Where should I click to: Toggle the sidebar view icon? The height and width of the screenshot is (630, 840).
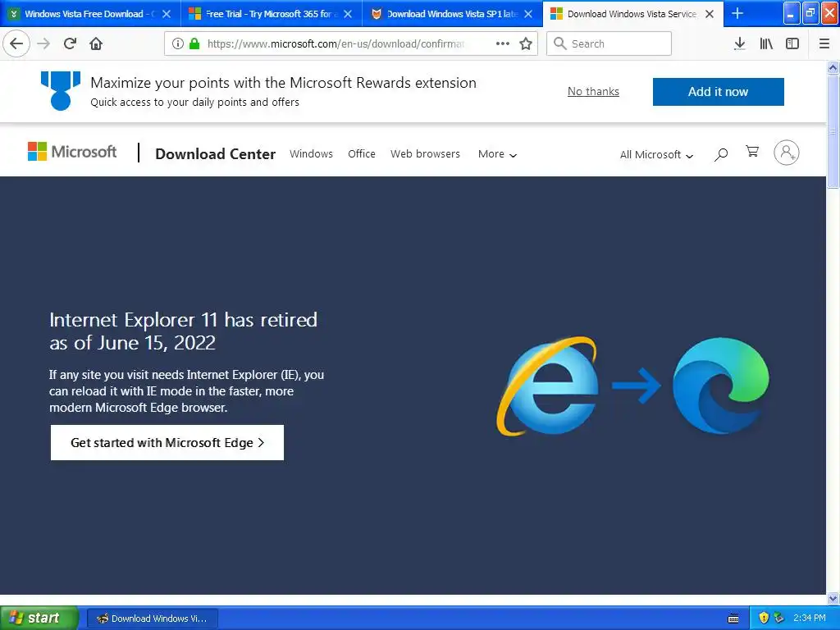(792, 43)
